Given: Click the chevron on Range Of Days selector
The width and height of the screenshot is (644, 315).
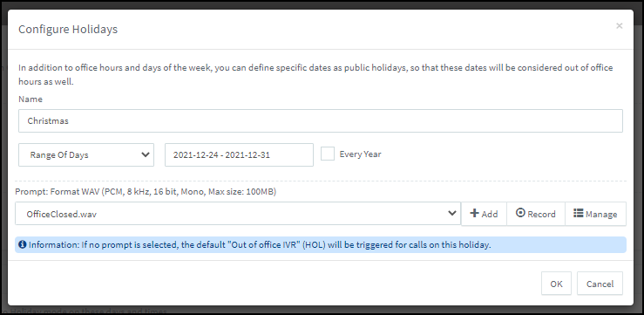Looking at the screenshot, I should (x=145, y=155).
